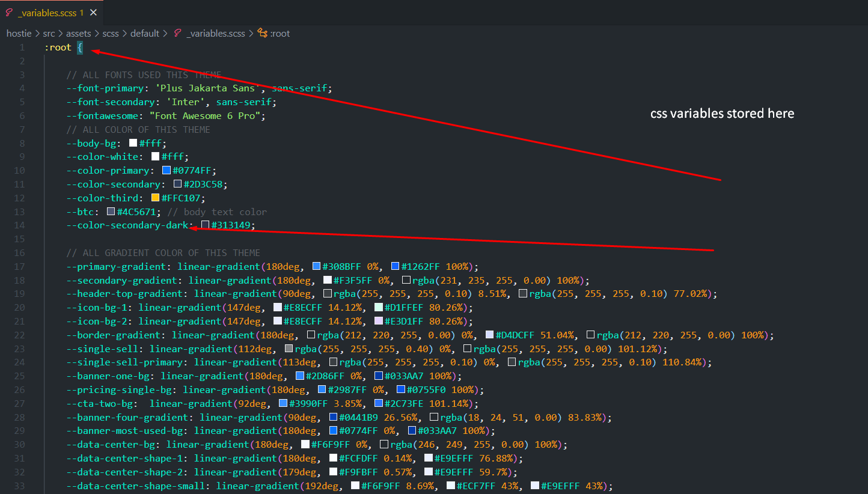Screen dimensions: 868x494
Task: Open the #0441B9 banner-four-gradient swatch
Action: 334,417
